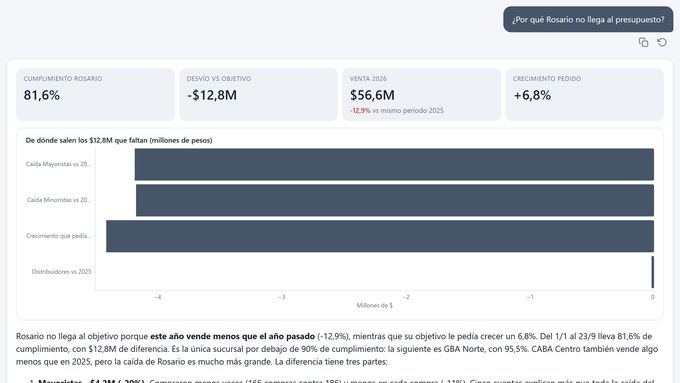Click chart title 'De dónde salen los $12,8M que faltan'

[x=119, y=141]
